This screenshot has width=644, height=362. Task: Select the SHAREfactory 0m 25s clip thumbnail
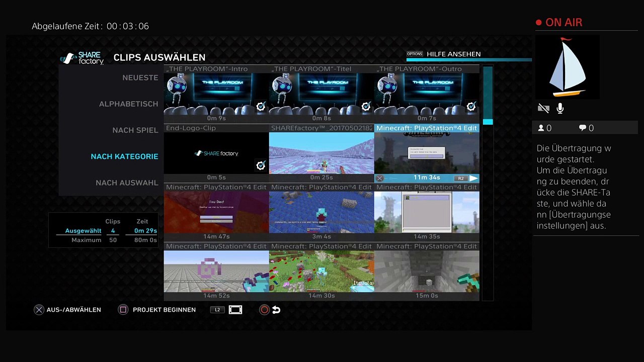[x=321, y=153]
